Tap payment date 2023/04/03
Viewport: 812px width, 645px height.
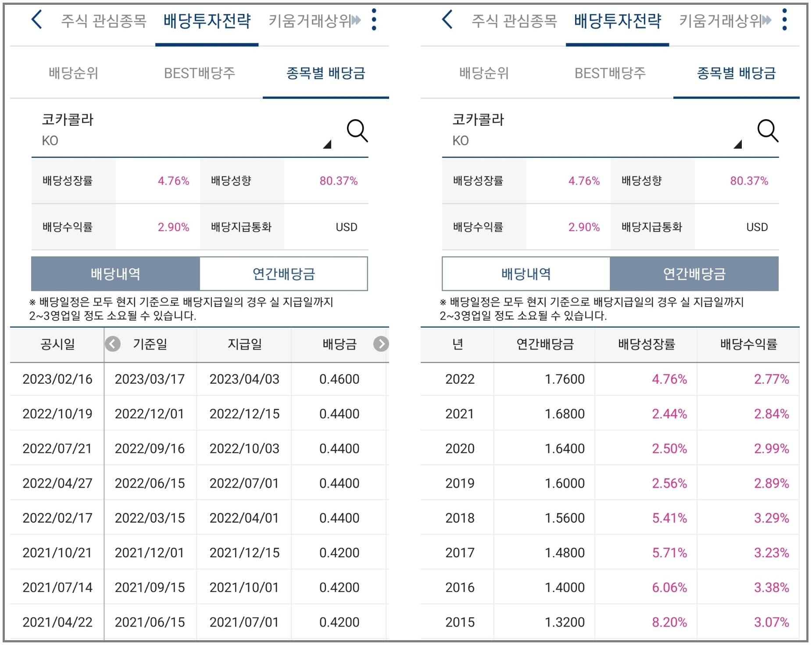point(244,379)
